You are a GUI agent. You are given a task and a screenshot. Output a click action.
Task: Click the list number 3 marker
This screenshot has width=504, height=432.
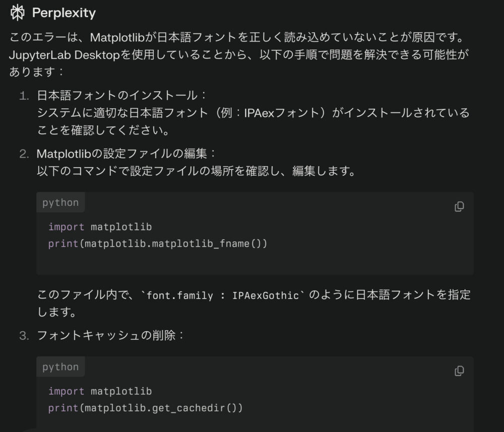coord(24,336)
